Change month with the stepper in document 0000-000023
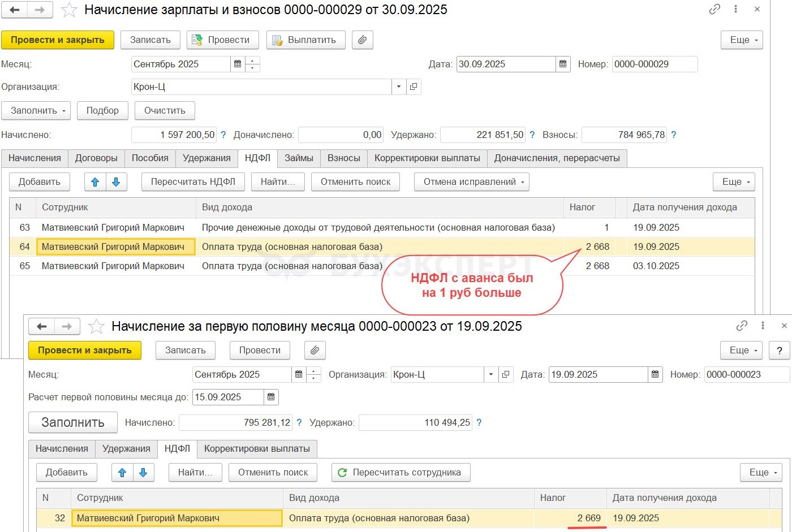 [x=313, y=374]
